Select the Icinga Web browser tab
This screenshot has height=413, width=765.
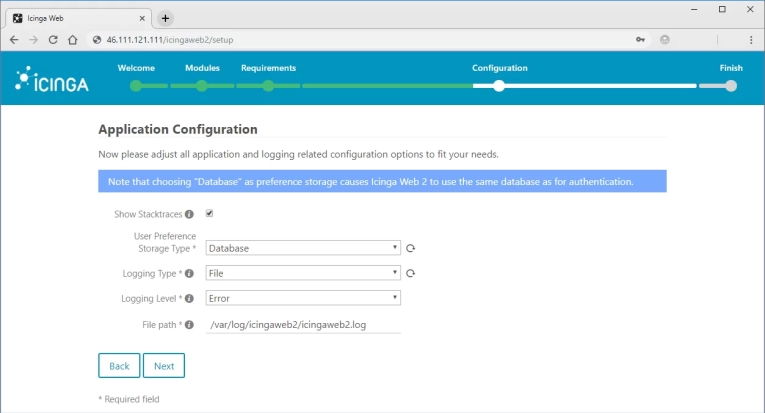coord(75,18)
